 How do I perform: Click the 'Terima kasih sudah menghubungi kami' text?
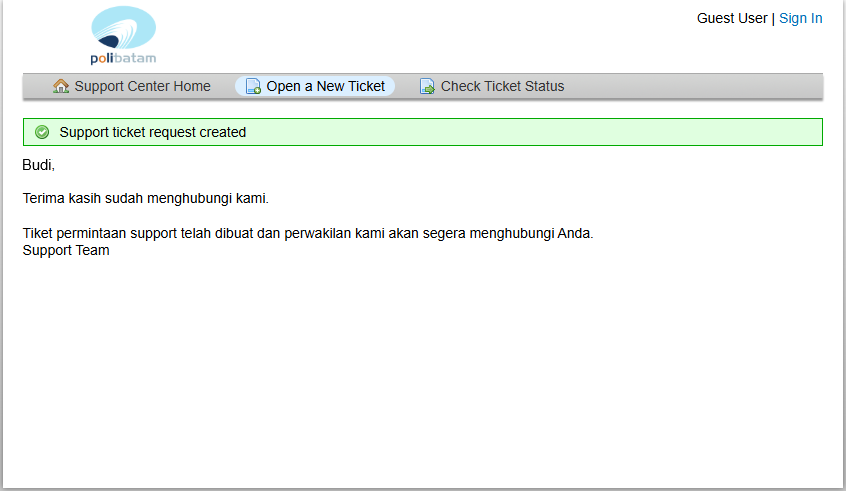click(145, 198)
